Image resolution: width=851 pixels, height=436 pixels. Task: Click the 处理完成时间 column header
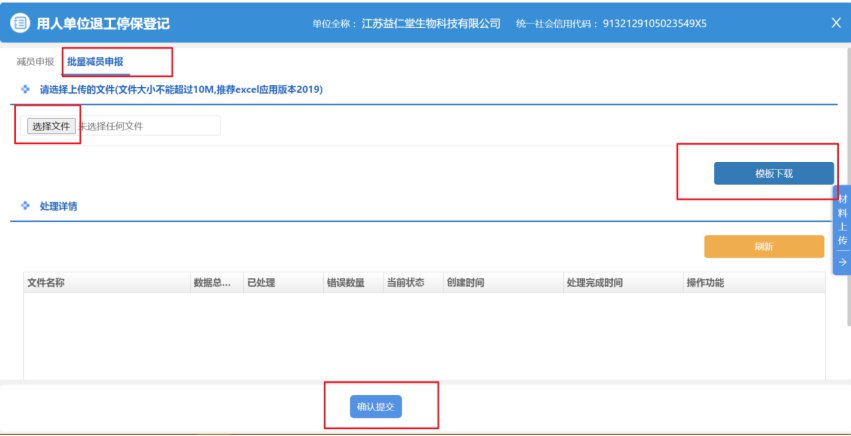coord(594,283)
